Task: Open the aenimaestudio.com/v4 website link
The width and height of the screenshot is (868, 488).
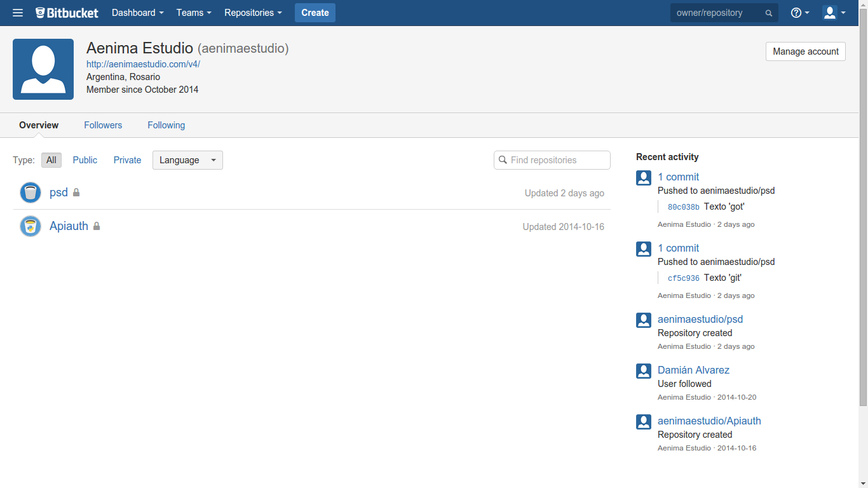Action: pyautogui.click(x=143, y=64)
